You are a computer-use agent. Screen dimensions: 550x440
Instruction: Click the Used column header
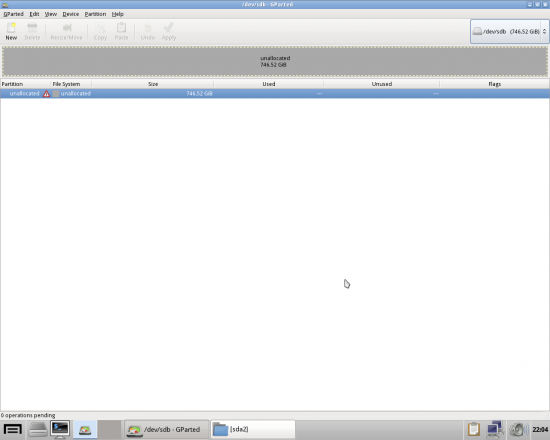point(269,84)
